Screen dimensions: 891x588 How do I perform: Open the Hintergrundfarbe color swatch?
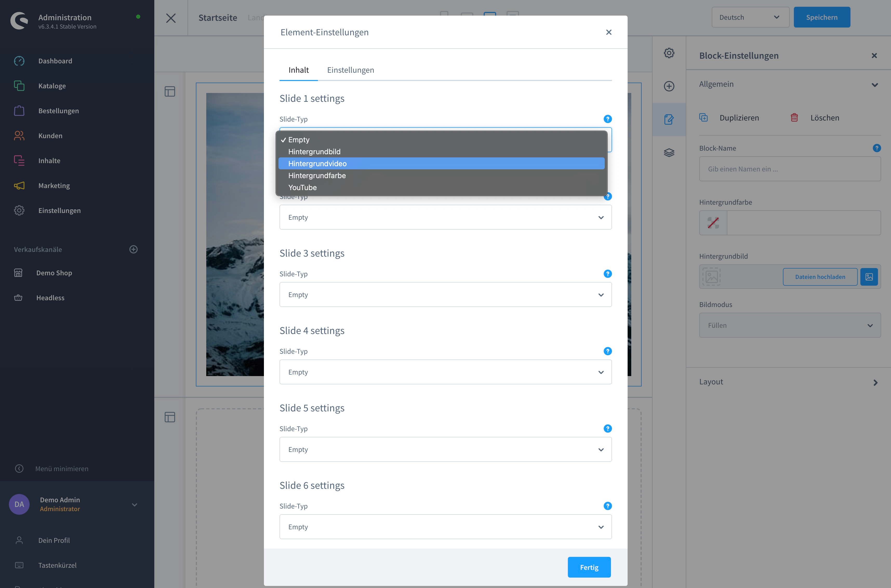pos(713,223)
